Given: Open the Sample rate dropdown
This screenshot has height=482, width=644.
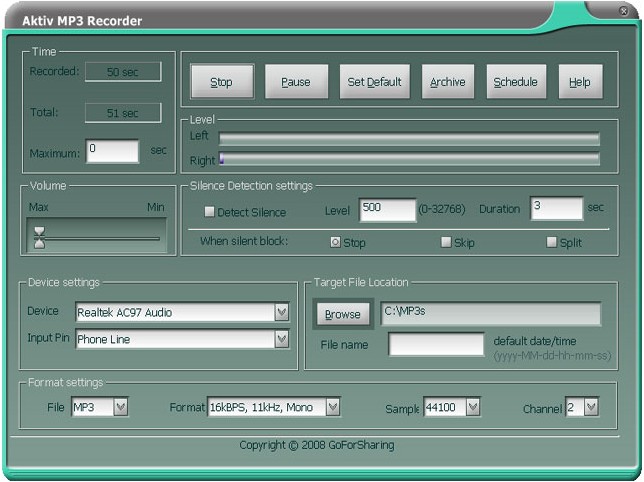Looking at the screenshot, I should coord(473,407).
